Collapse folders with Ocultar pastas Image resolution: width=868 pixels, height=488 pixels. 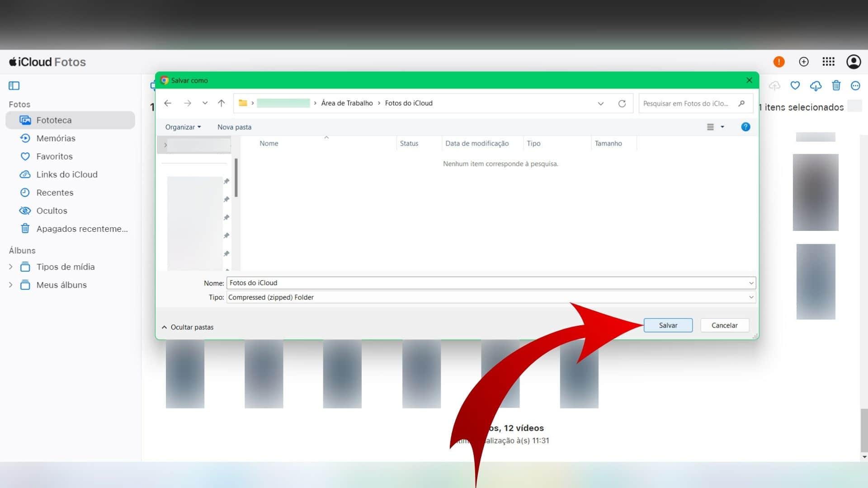pos(188,327)
